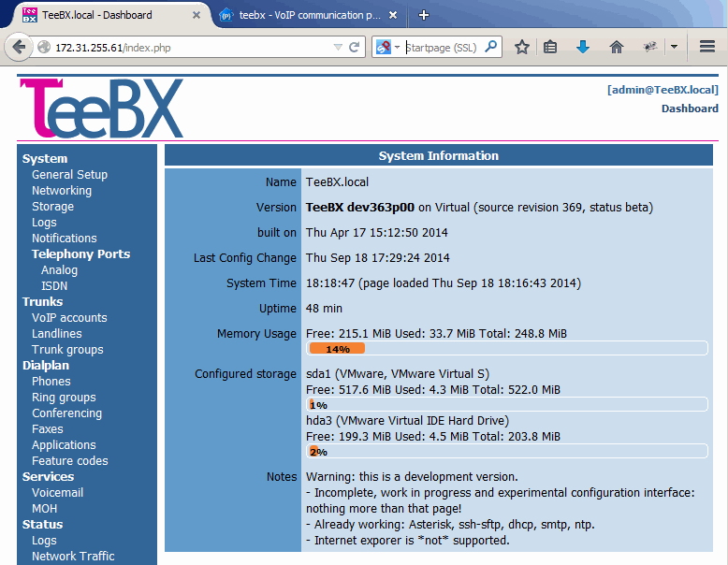Screen dimensions: 728x565
Task: Click the Dialplan sidebar heading
Action: (46, 366)
